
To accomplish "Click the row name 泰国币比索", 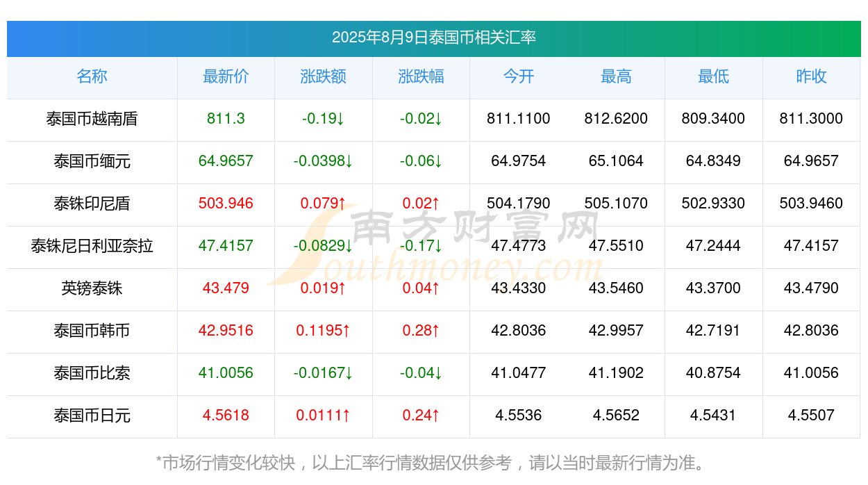I will 92,373.
